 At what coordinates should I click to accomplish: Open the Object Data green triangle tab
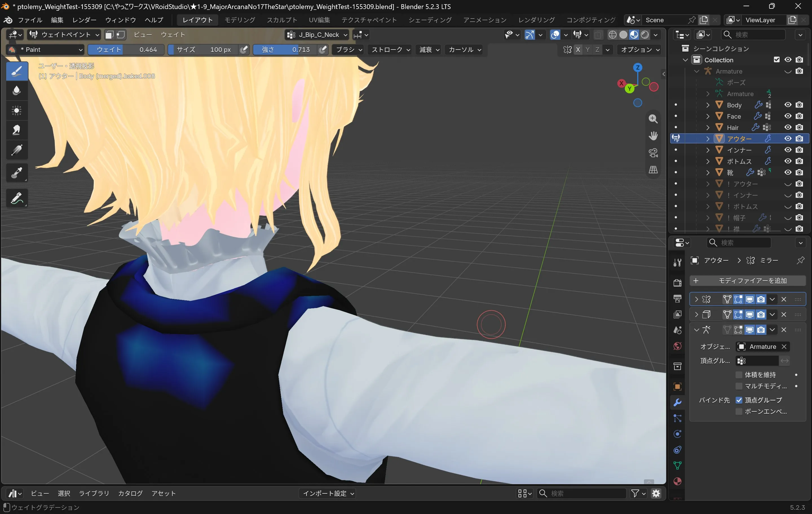[677, 466]
